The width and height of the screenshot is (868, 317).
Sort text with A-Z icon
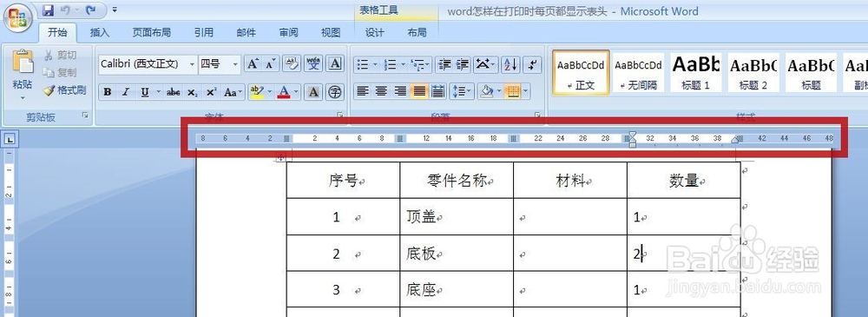[510, 65]
